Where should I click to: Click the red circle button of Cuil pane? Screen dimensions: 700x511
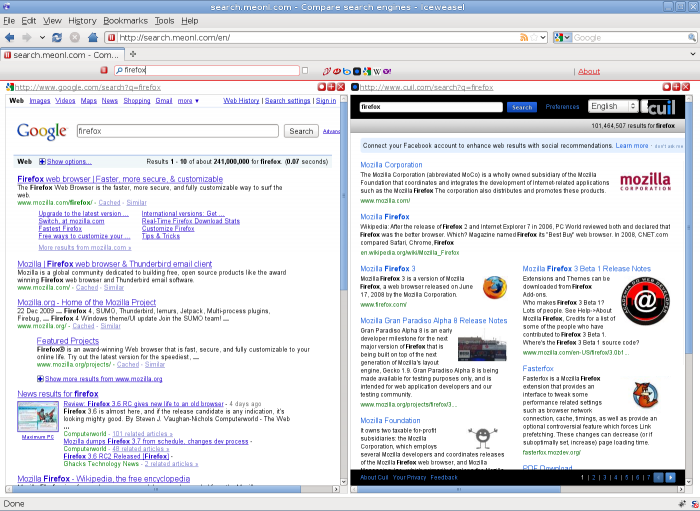click(x=666, y=87)
